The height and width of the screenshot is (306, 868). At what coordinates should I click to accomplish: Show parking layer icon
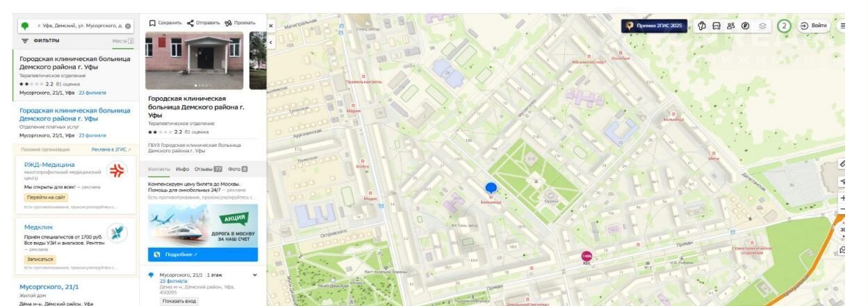(x=746, y=26)
